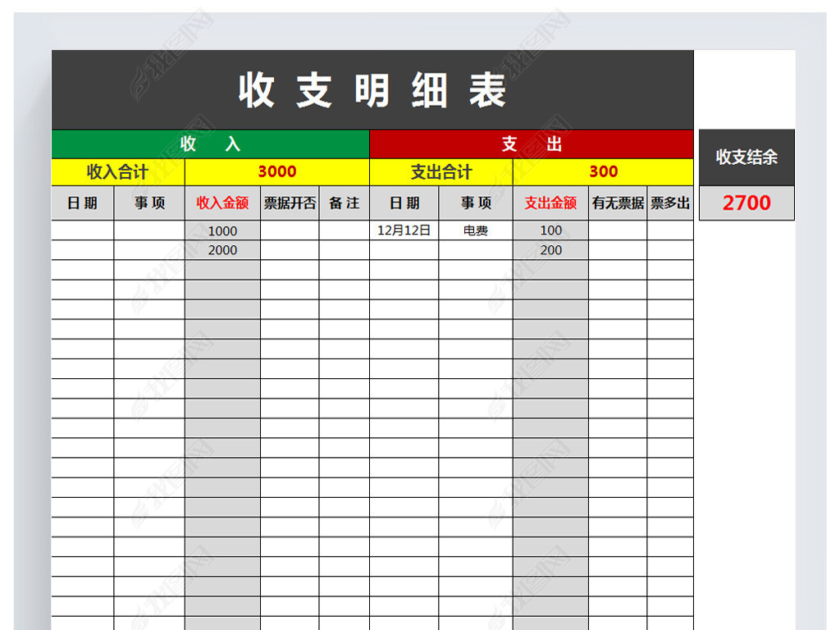Select the expense amount cell with 200
Viewport: 840px width, 630px height.
[550, 250]
